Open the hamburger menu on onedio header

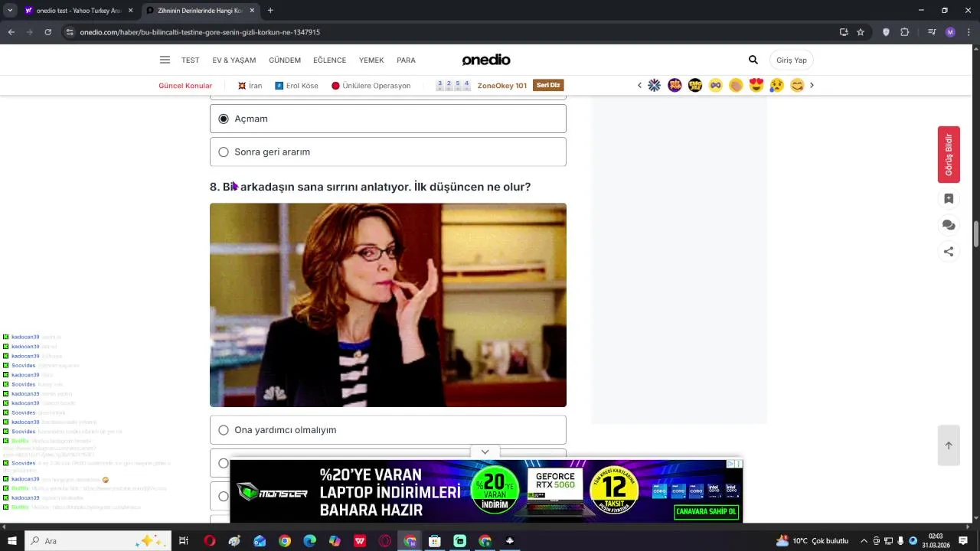165,60
